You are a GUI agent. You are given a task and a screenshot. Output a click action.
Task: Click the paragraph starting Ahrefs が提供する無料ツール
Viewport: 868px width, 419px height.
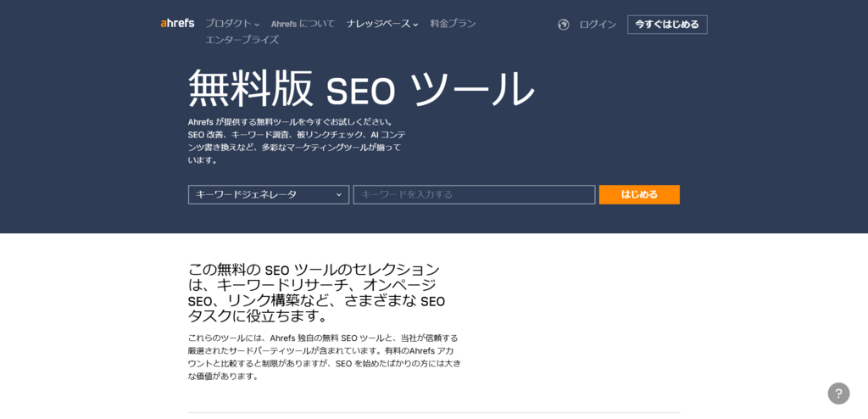[298, 141]
